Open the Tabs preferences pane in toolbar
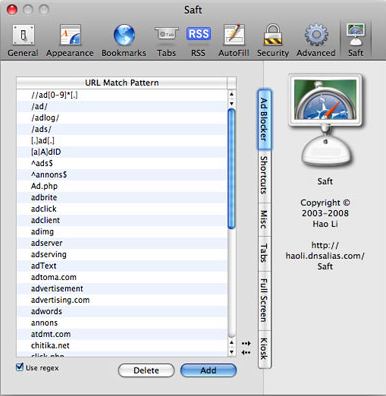This screenshot has width=386, height=396. (166, 40)
